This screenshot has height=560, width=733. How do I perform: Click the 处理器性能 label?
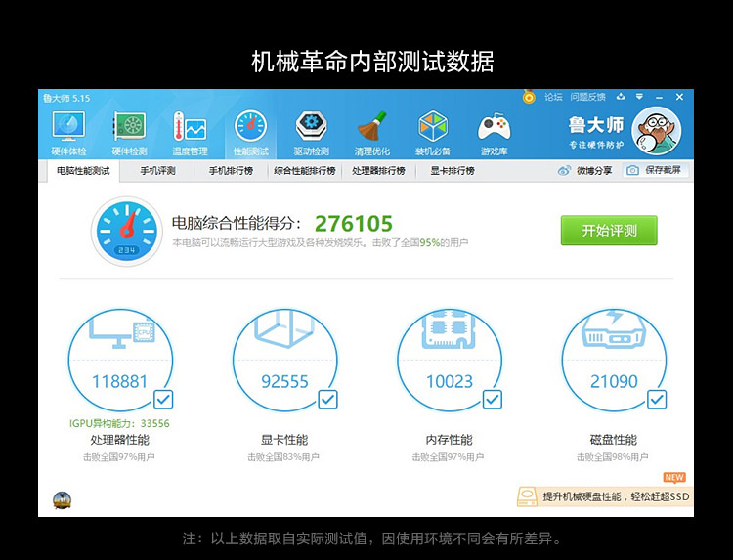(119, 440)
